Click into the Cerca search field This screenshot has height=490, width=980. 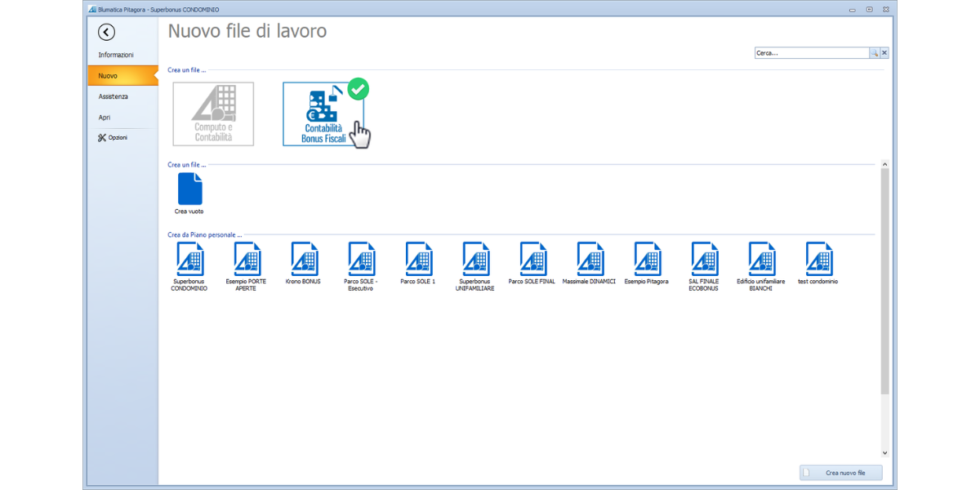[811, 53]
